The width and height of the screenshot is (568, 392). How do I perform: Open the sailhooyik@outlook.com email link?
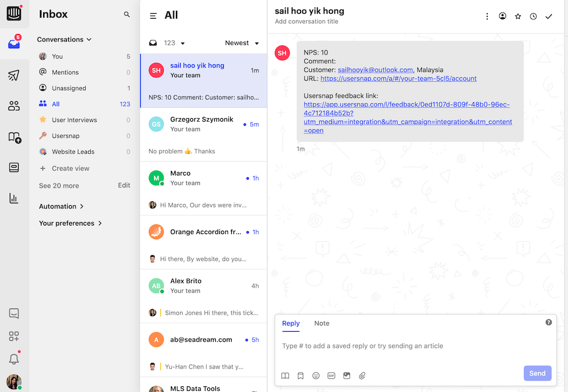(x=375, y=70)
